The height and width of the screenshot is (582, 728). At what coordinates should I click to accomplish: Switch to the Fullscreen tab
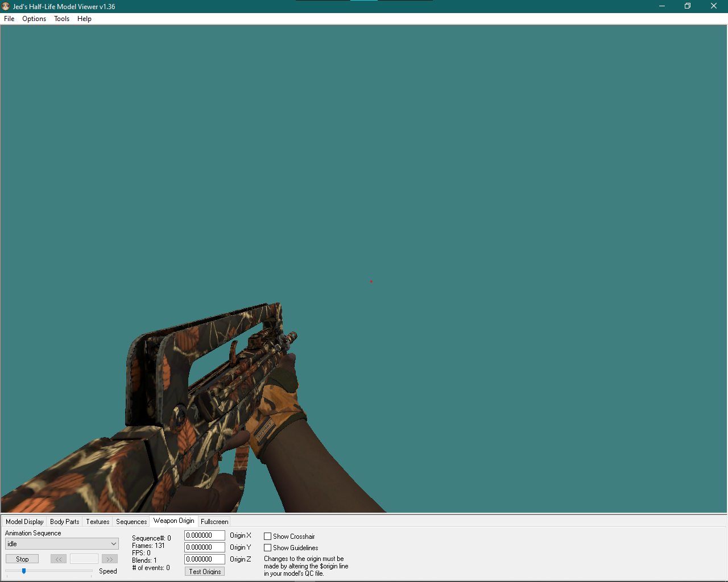point(214,521)
